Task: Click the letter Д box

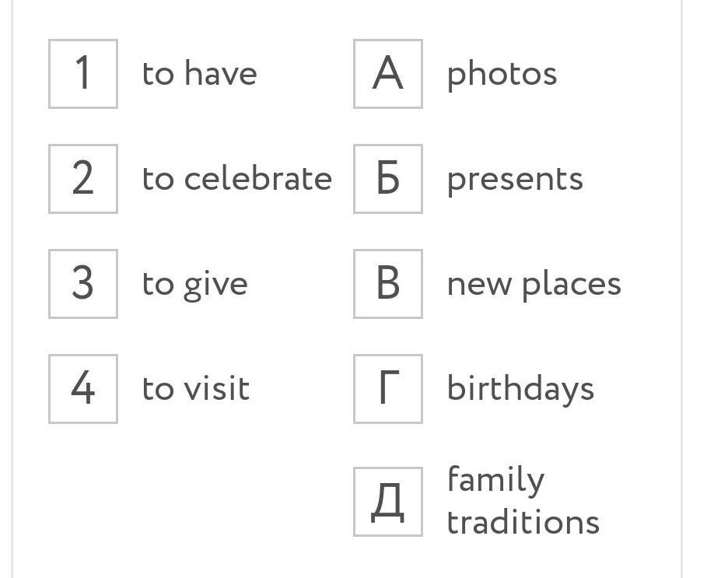Action: coord(387,502)
